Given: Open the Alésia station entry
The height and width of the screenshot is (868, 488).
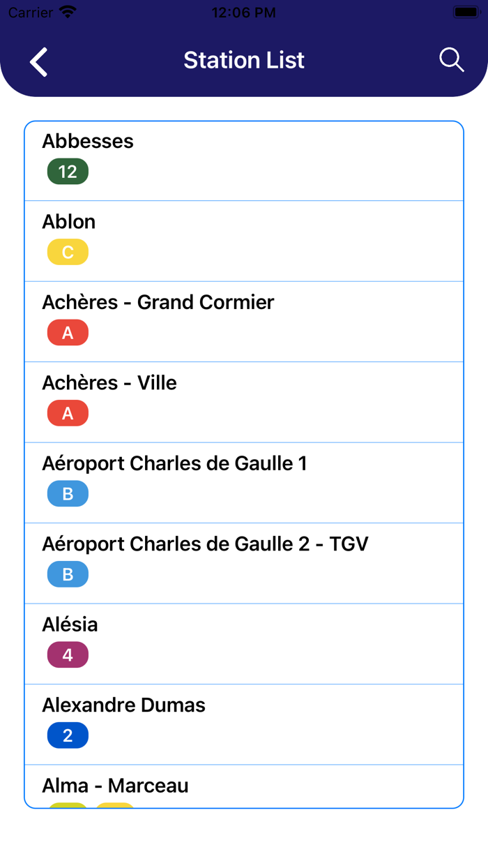Looking at the screenshot, I should pyautogui.click(x=70, y=624).
